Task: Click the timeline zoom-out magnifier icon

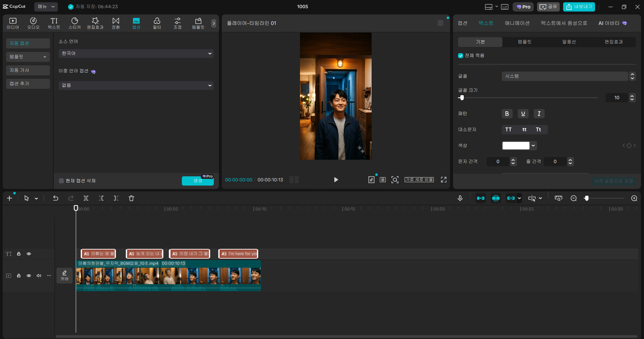Action: 574,198
